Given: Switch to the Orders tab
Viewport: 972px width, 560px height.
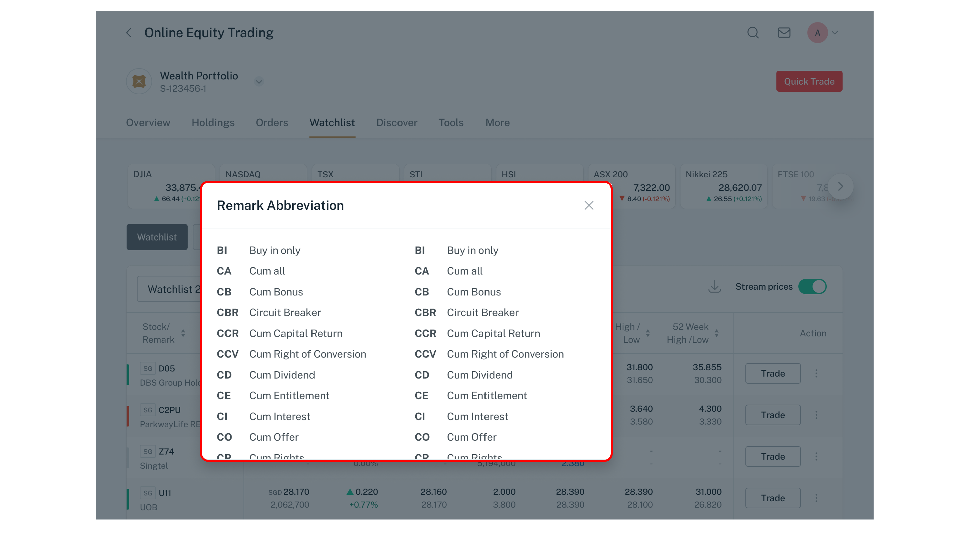Looking at the screenshot, I should 272,123.
